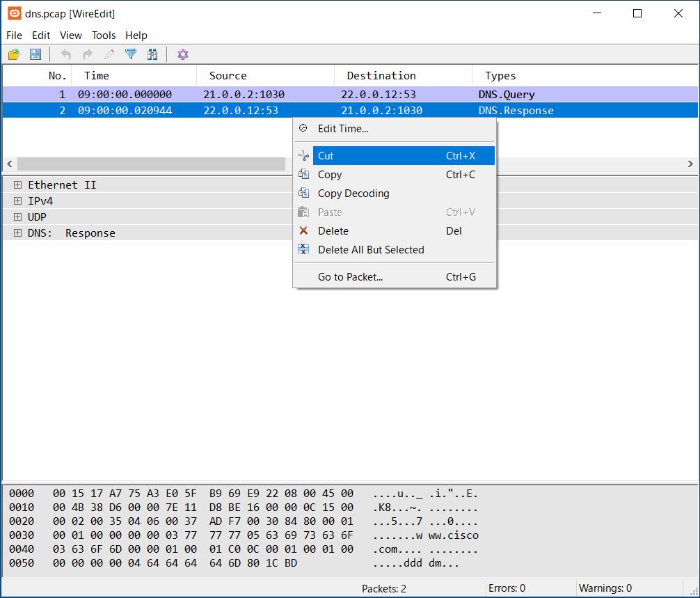
Task: Close the WireEdit window
Action: point(678,13)
